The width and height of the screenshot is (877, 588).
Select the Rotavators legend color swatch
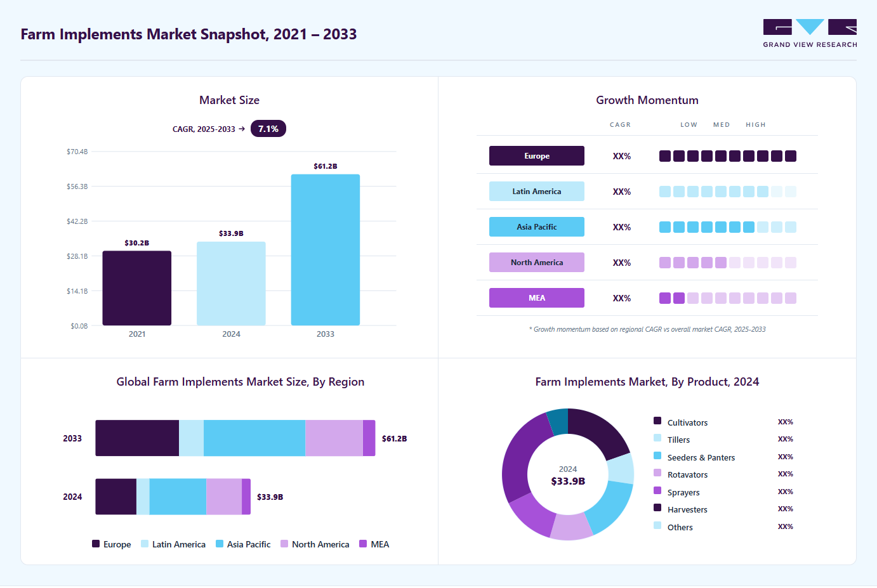click(657, 473)
